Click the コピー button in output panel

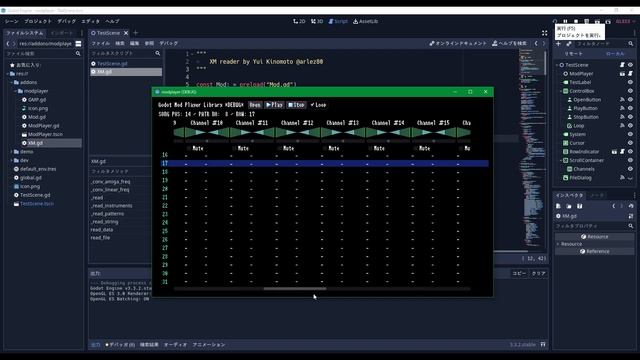tap(519, 273)
